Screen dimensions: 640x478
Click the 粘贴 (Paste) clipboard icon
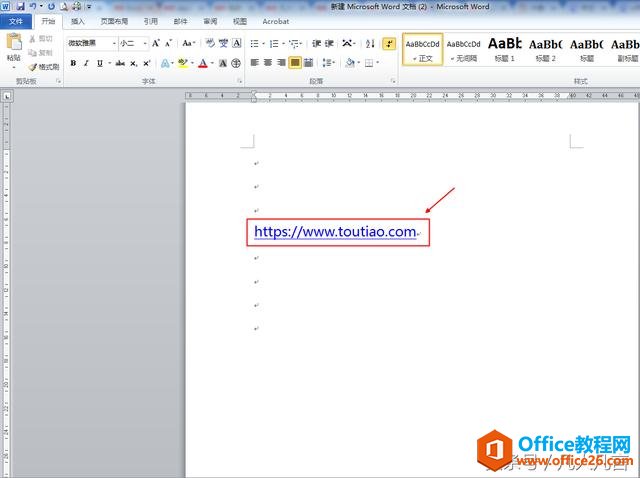14,42
